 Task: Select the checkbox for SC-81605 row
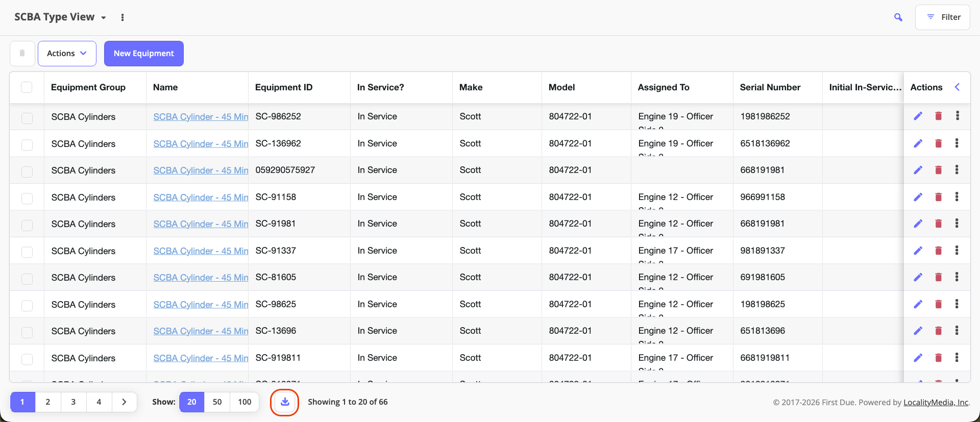[x=27, y=279]
